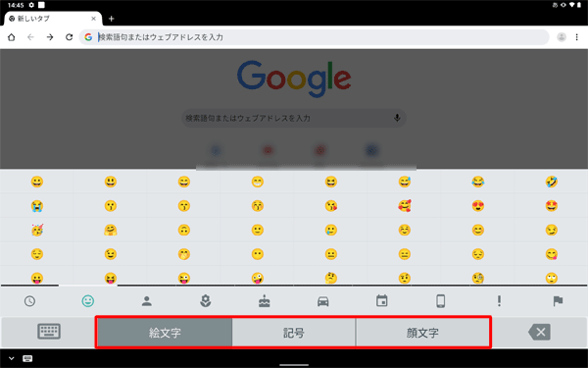
Task: Tap the backspace delete key
Action: [539, 332]
